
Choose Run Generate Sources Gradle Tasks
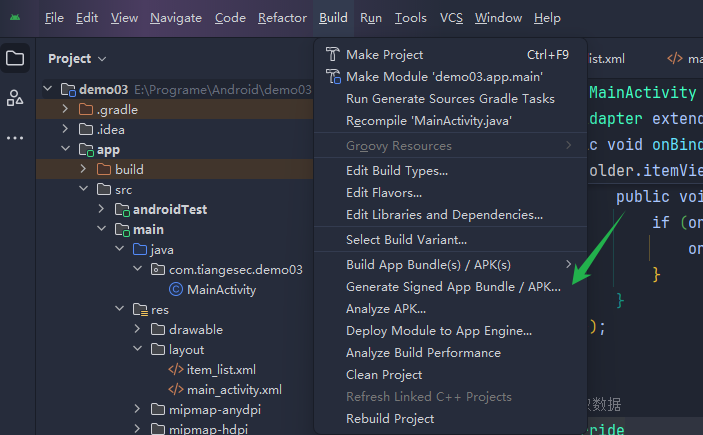(x=451, y=98)
